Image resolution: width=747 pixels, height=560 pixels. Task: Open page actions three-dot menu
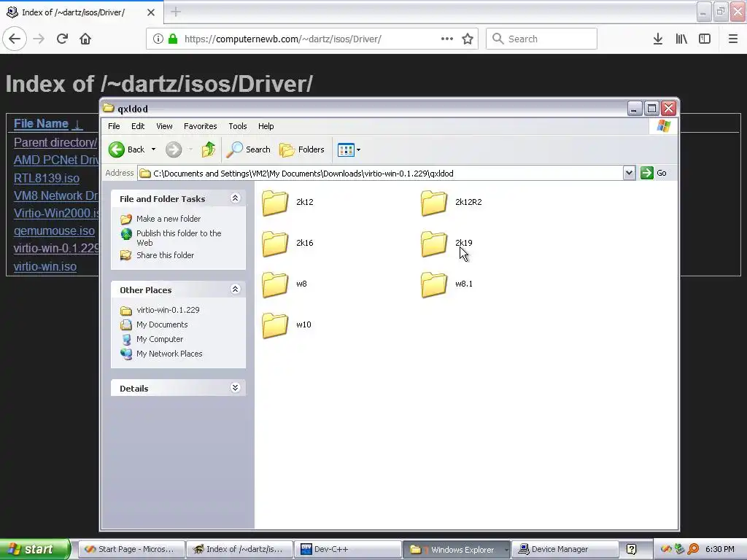coord(447,39)
